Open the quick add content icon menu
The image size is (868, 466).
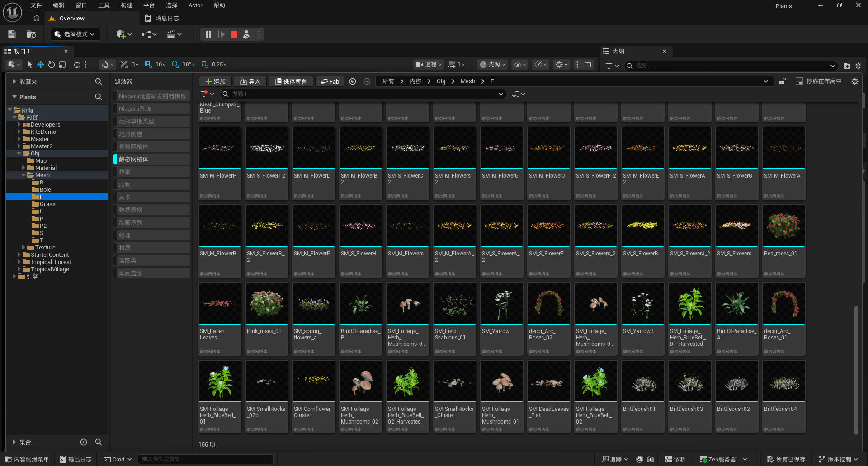(123, 34)
